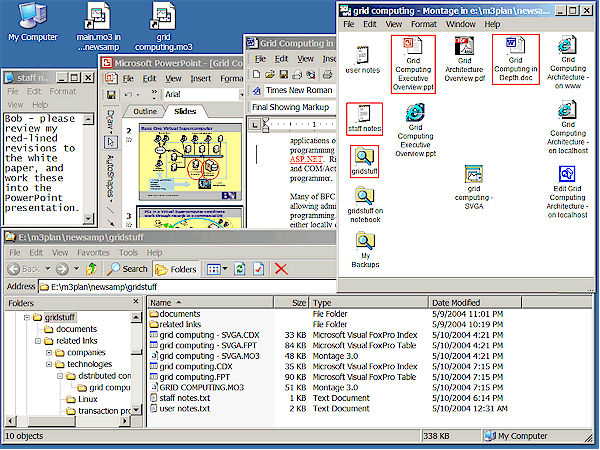600x450 pixels.
Task: Click the Forward arrow in Explorer toolbar
Action: tap(62, 269)
